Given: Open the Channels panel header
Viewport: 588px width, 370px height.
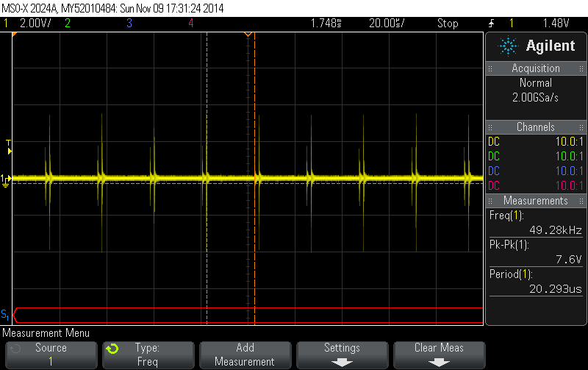Looking at the screenshot, I should tap(536, 127).
